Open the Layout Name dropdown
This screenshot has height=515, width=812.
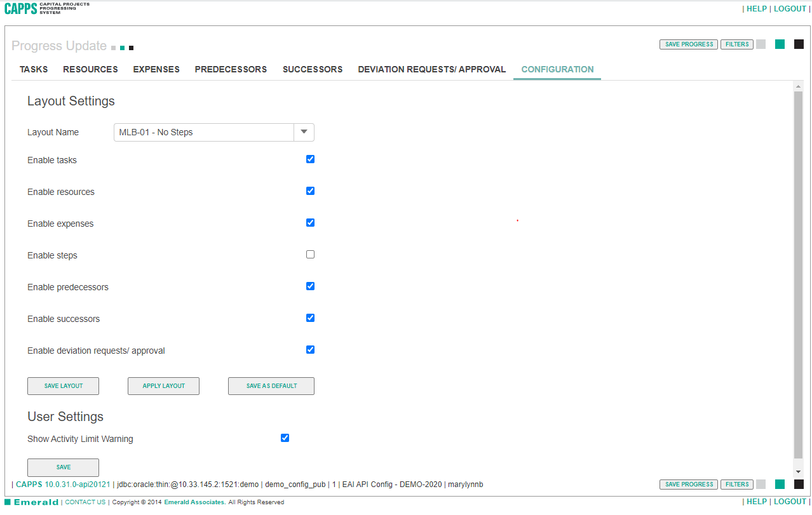[304, 132]
